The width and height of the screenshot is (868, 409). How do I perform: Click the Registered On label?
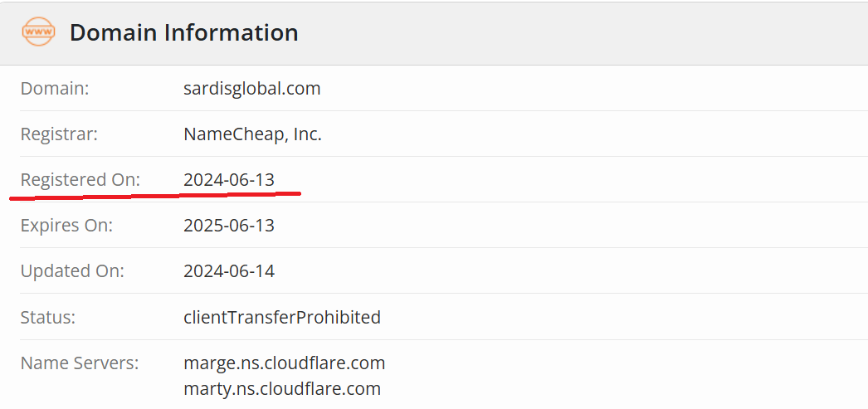point(80,179)
